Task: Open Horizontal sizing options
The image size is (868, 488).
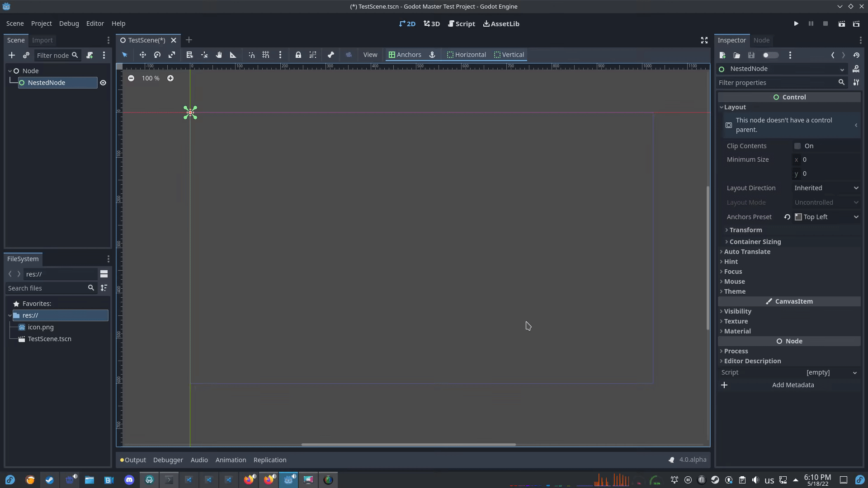Action: [x=467, y=55]
